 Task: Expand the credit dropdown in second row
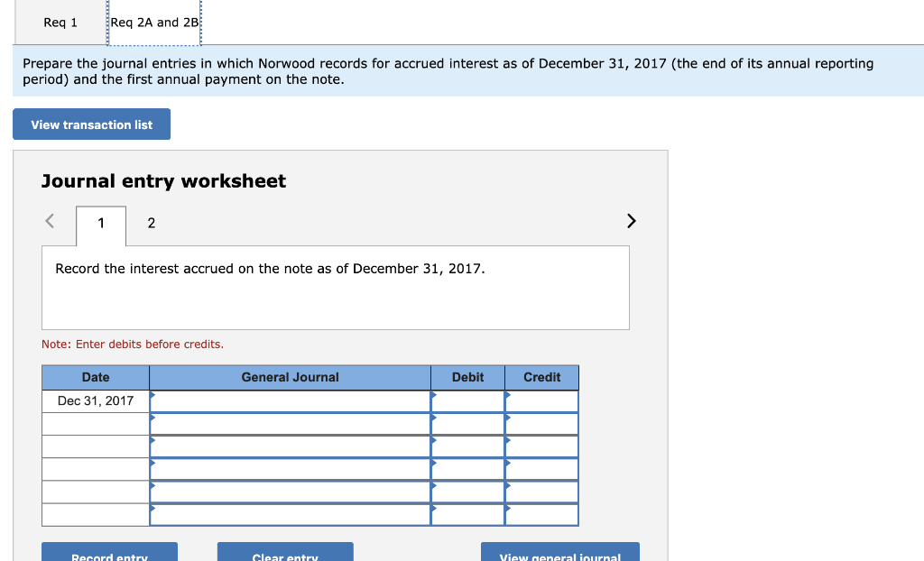508,417
